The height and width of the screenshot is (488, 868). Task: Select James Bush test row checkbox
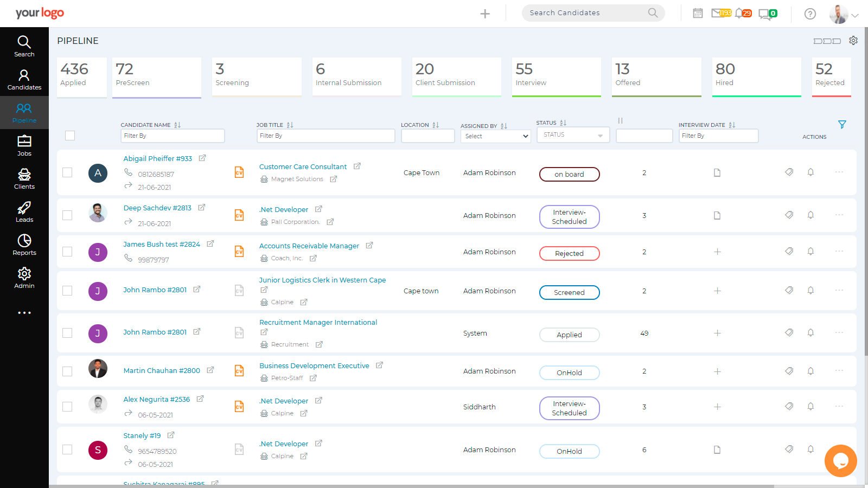[x=67, y=252]
